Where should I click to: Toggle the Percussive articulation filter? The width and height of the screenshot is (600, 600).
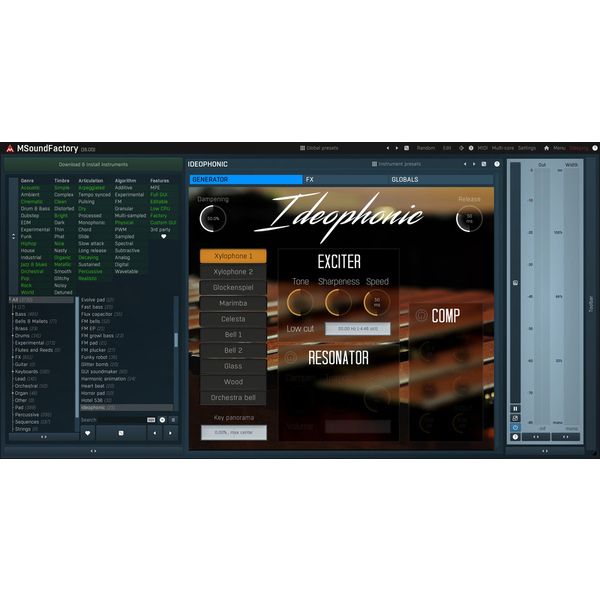pos(90,272)
